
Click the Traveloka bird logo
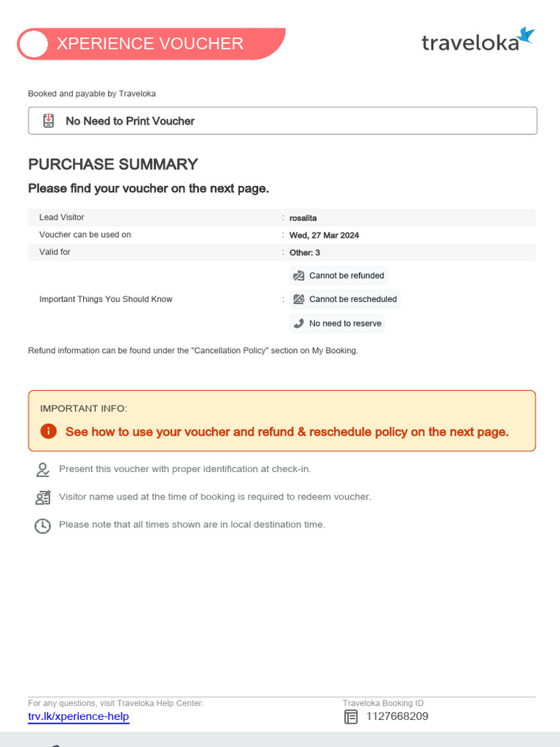click(526, 36)
